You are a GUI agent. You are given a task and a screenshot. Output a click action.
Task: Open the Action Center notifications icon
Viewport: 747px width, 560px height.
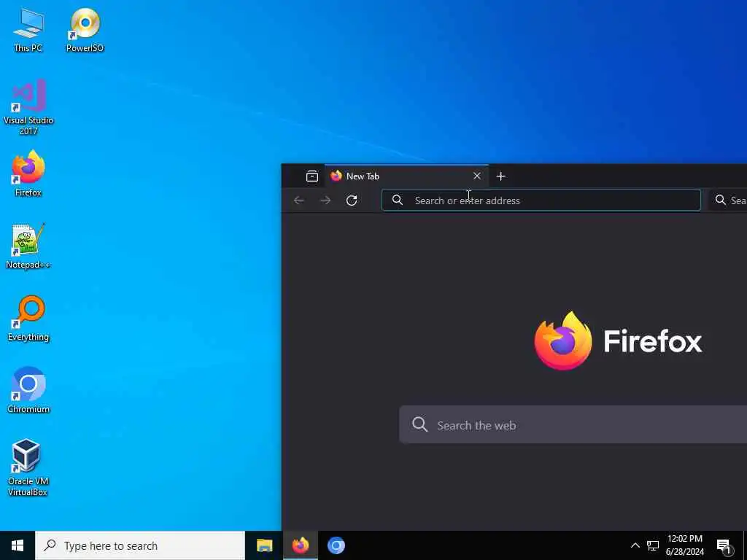tap(724, 545)
